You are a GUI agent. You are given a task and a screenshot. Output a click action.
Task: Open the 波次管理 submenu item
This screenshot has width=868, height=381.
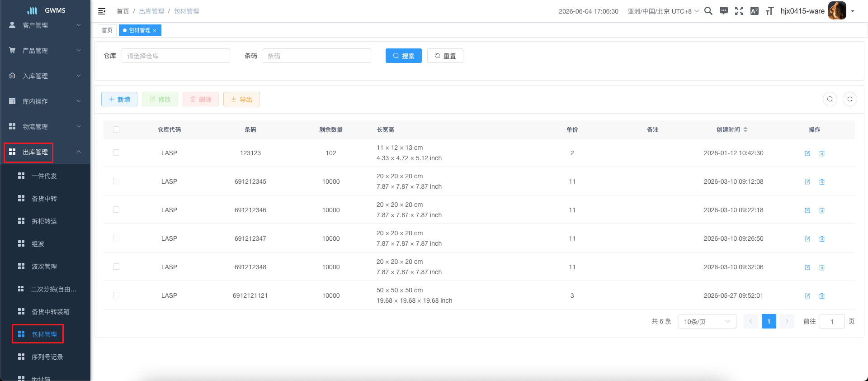coord(45,267)
